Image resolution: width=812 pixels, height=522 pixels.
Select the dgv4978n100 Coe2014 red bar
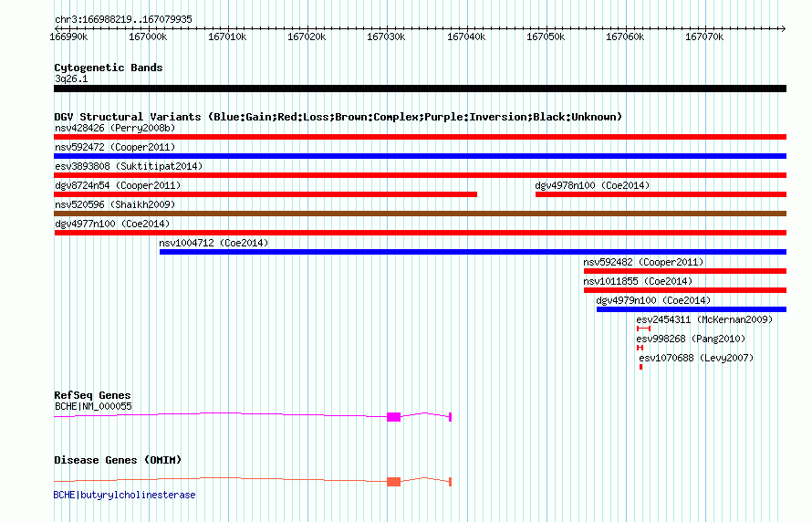pyautogui.click(x=661, y=194)
